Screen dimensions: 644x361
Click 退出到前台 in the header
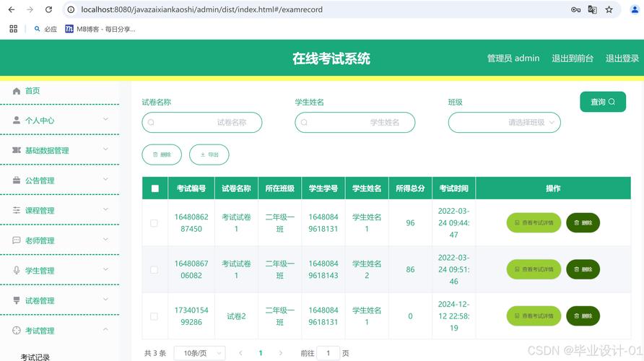tap(573, 58)
